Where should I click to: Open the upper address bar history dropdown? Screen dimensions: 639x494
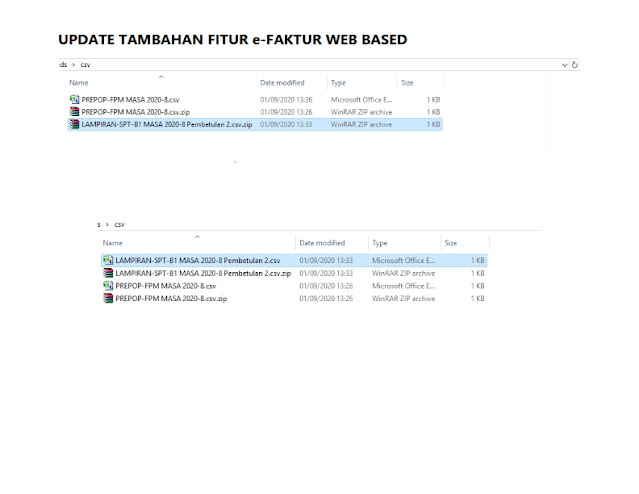tap(564, 65)
